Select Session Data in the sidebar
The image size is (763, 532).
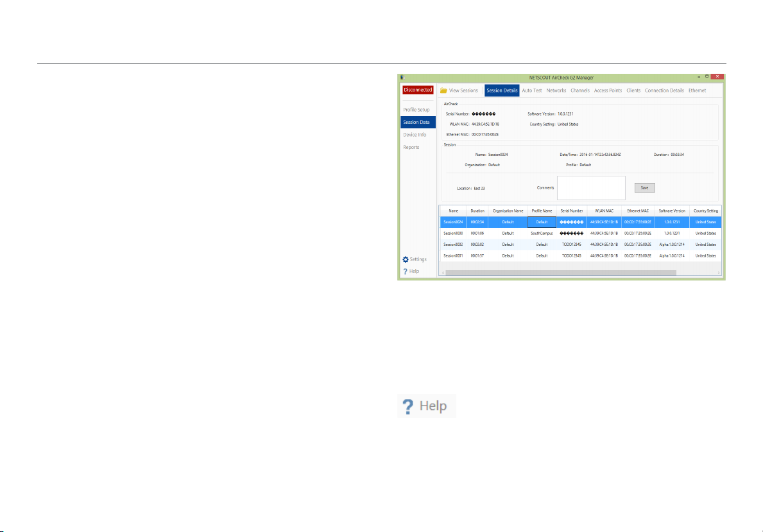pos(418,122)
